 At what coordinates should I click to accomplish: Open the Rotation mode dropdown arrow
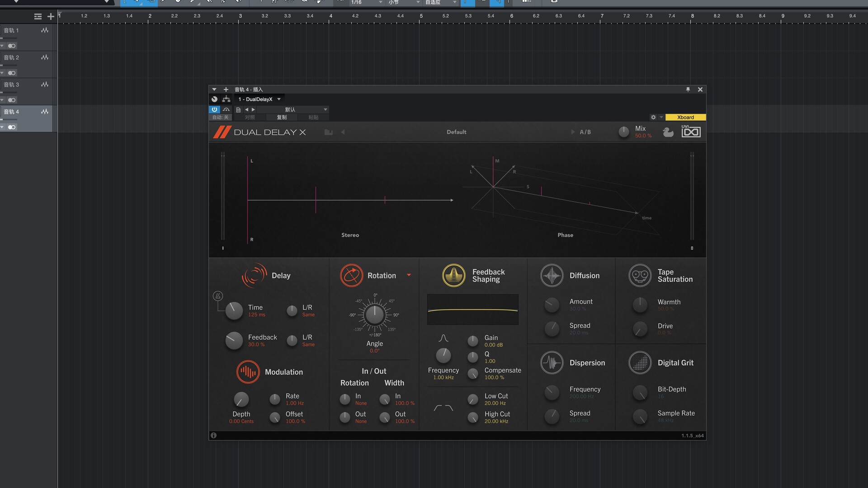tap(409, 275)
